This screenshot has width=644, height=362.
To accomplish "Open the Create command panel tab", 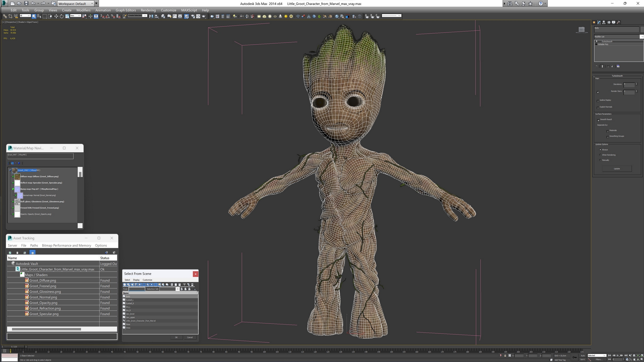I will (594, 22).
